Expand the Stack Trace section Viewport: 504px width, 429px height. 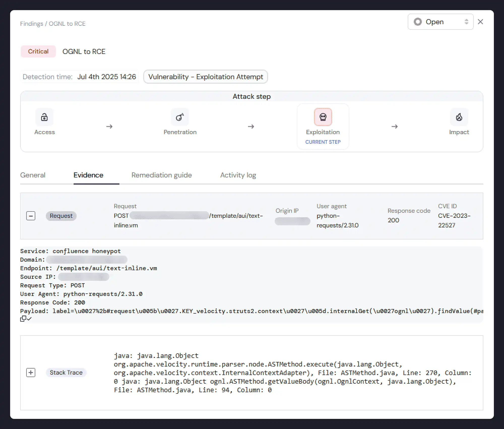pyautogui.click(x=31, y=373)
